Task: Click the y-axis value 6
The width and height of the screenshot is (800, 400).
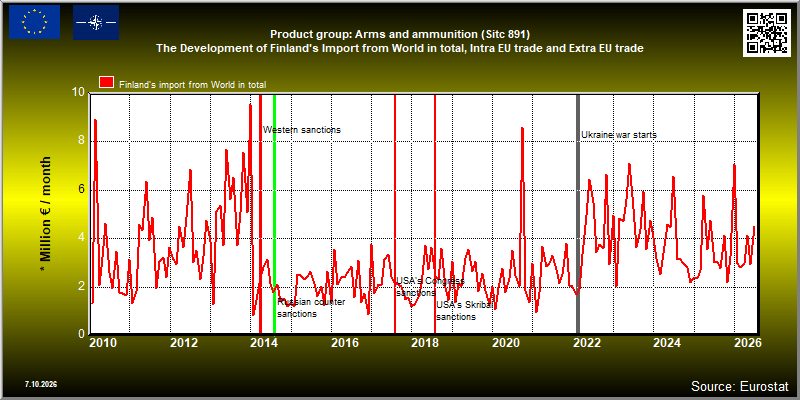Action: click(x=82, y=190)
